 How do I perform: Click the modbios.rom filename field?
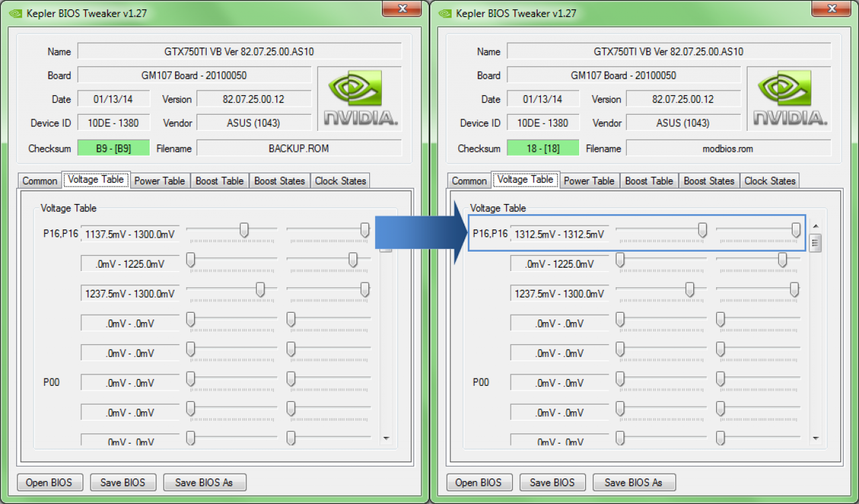point(728,148)
